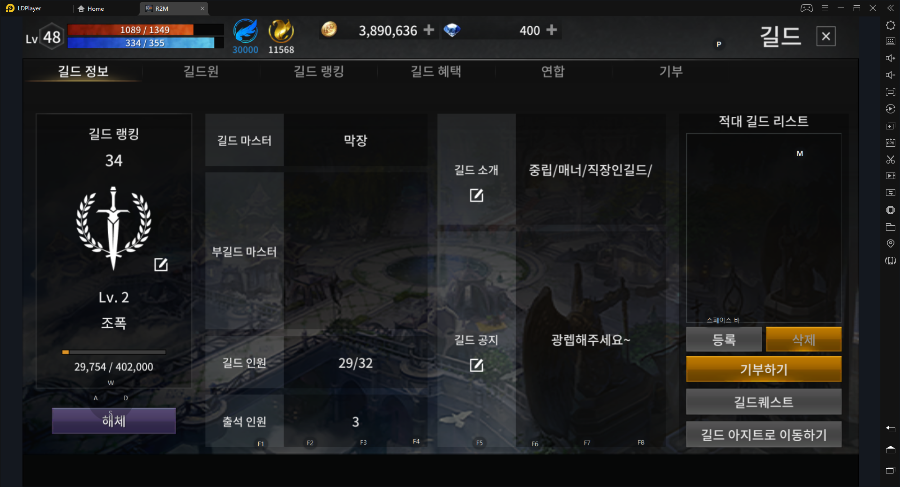Image resolution: width=900 pixels, height=487 pixels.
Task: Click the hostile guild list box
Action: [x=763, y=228]
